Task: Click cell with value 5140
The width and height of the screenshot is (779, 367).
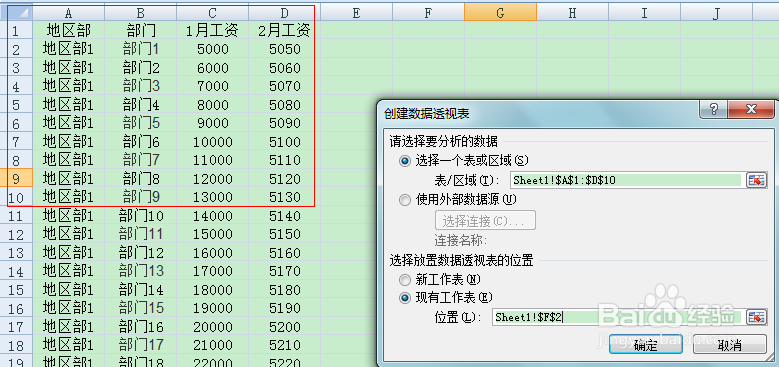Action: point(285,216)
